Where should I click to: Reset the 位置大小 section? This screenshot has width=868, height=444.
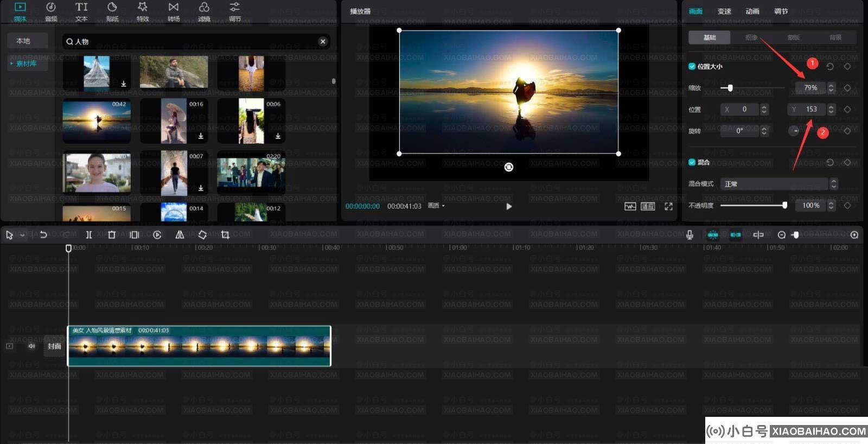pyautogui.click(x=830, y=66)
